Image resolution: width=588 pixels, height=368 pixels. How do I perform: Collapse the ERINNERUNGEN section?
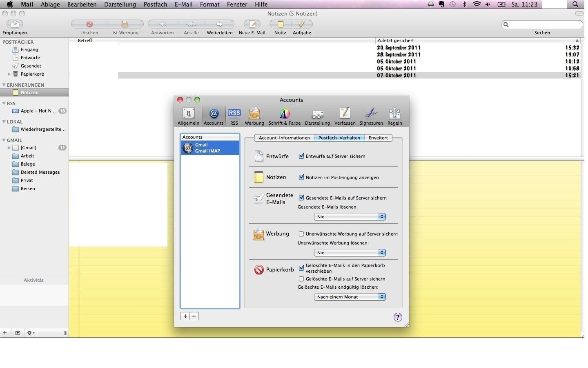pyautogui.click(x=4, y=85)
